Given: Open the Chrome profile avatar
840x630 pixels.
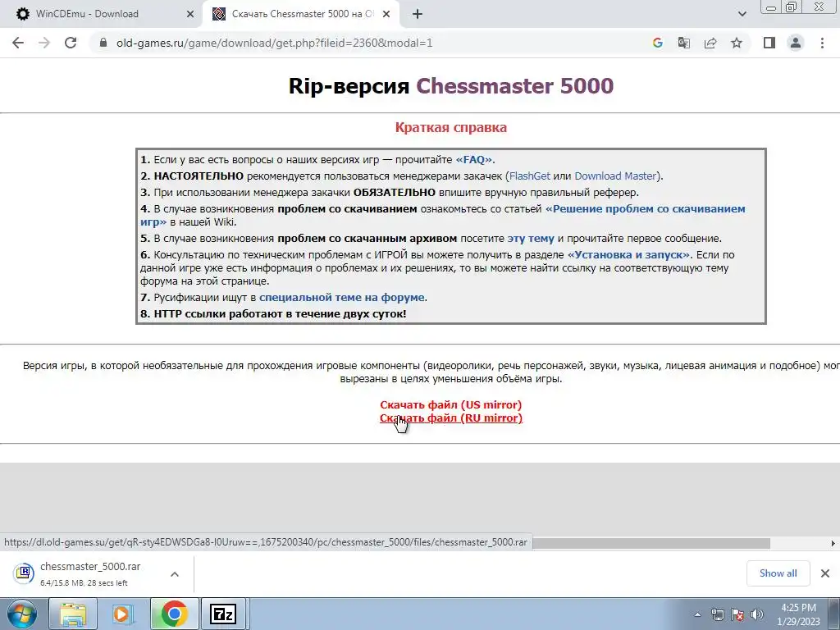Looking at the screenshot, I should 796,43.
